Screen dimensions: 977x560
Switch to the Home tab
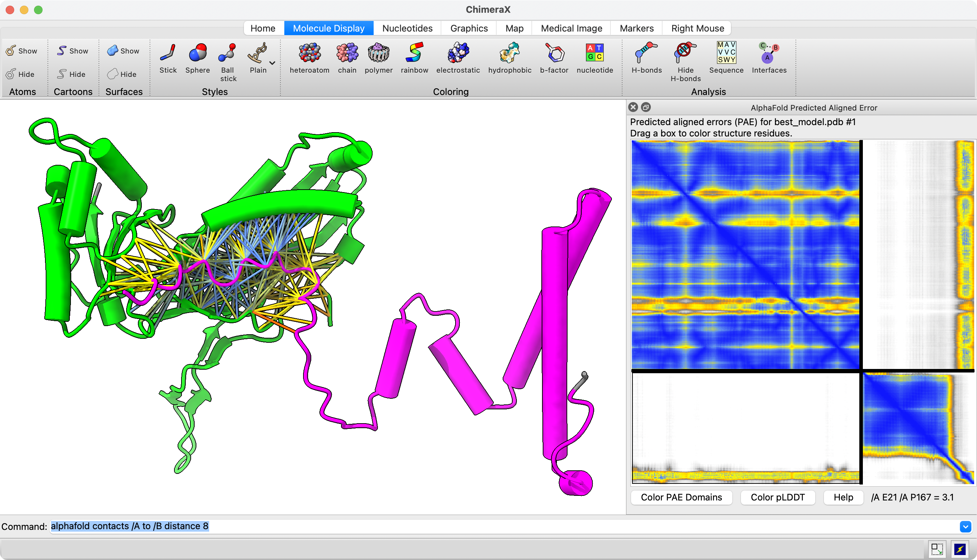tap(263, 28)
